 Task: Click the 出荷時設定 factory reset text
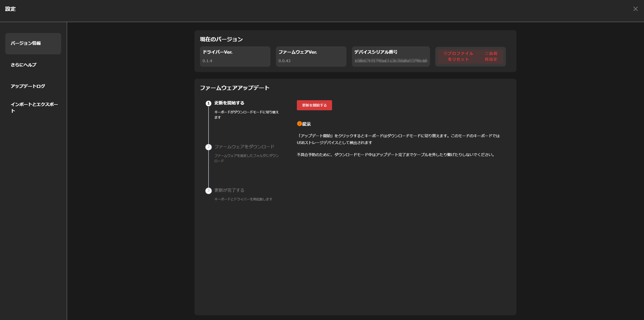492,57
